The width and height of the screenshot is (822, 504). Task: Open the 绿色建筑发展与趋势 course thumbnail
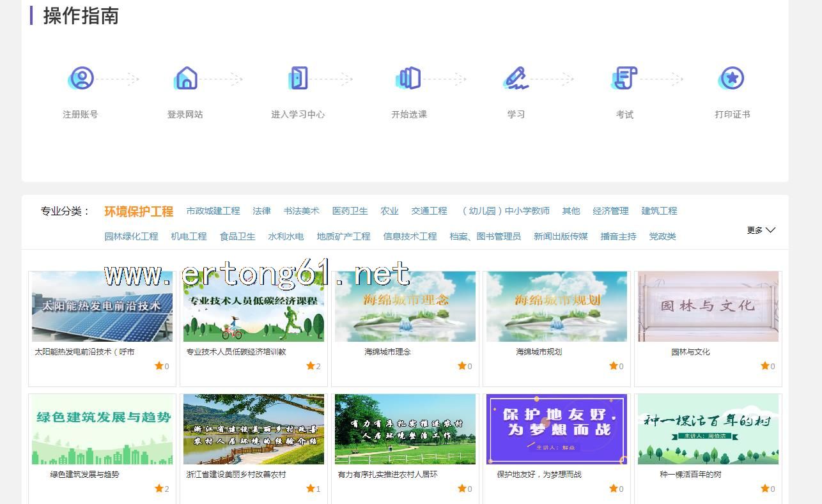[x=102, y=429]
